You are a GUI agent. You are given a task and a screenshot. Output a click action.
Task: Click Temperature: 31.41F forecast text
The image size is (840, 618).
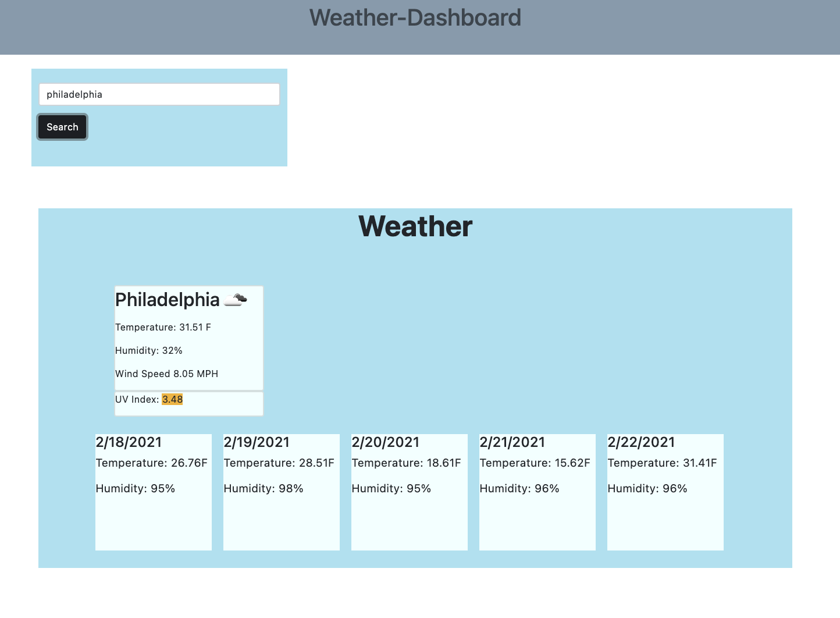[x=663, y=463]
